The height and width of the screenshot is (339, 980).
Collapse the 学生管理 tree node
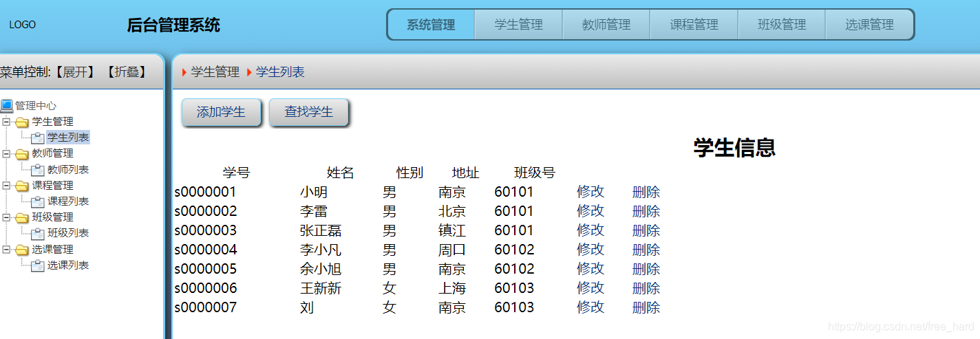tap(6, 122)
